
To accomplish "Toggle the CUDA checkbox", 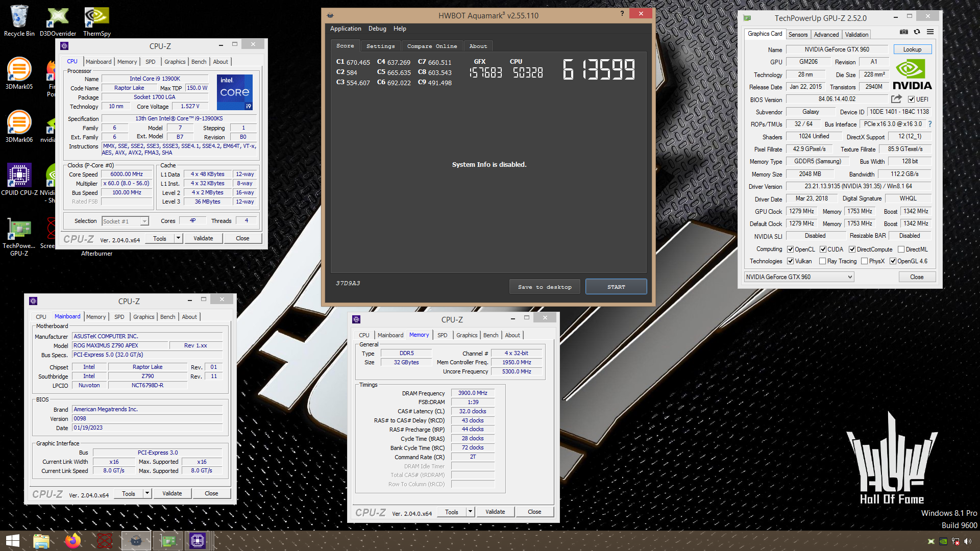I will point(823,249).
